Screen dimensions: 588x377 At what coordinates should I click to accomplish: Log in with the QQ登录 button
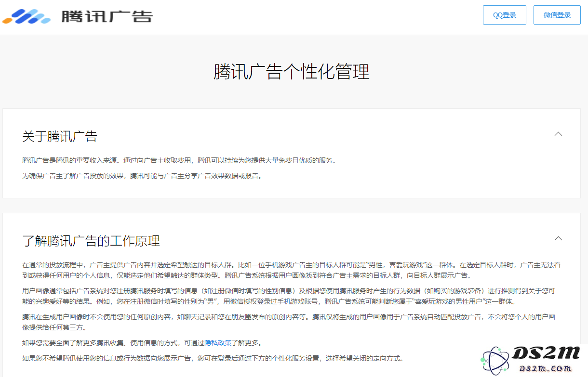tap(505, 15)
